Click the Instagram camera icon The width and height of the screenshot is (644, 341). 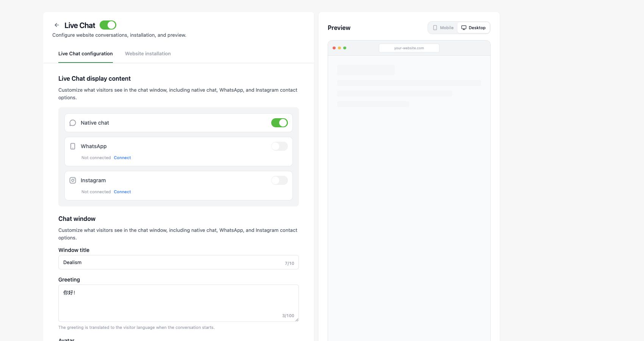(73, 180)
